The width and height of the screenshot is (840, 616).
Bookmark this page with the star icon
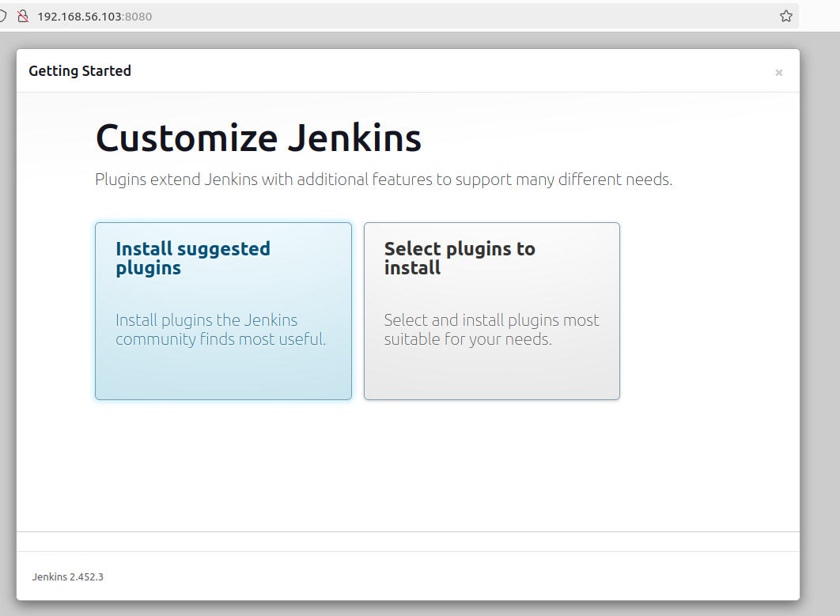pyautogui.click(x=786, y=16)
